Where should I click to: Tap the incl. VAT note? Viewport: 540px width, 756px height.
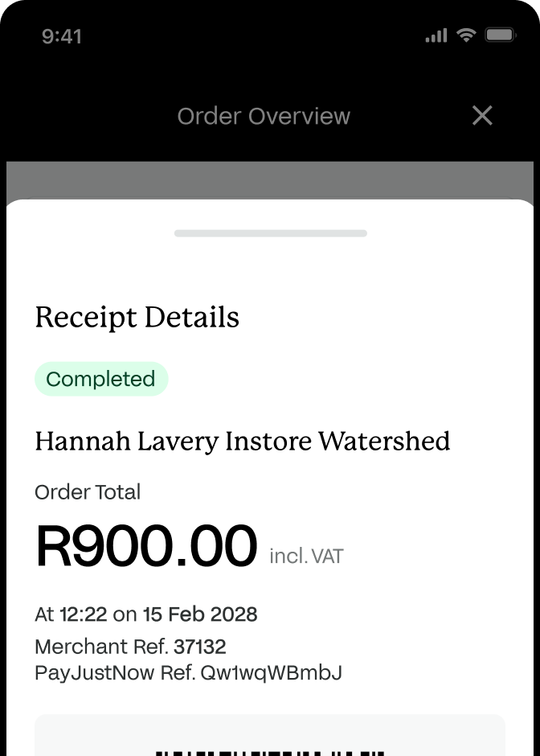[x=306, y=556]
